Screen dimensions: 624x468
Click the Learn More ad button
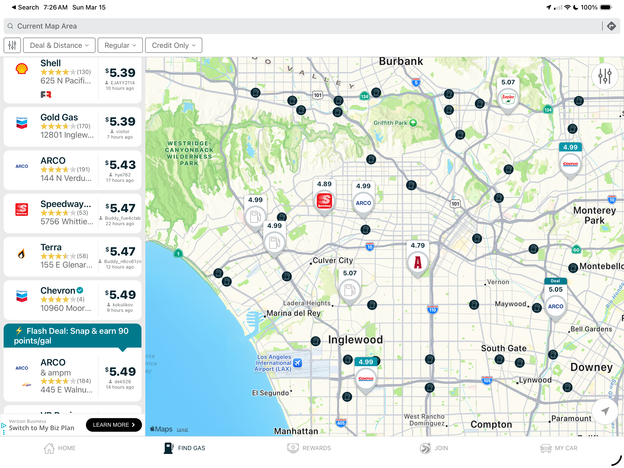point(114,425)
